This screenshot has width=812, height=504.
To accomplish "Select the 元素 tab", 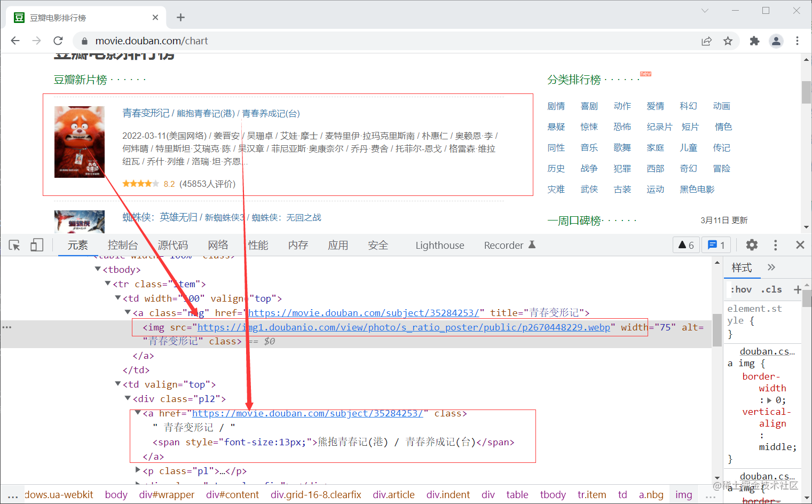I will pyautogui.click(x=77, y=245).
